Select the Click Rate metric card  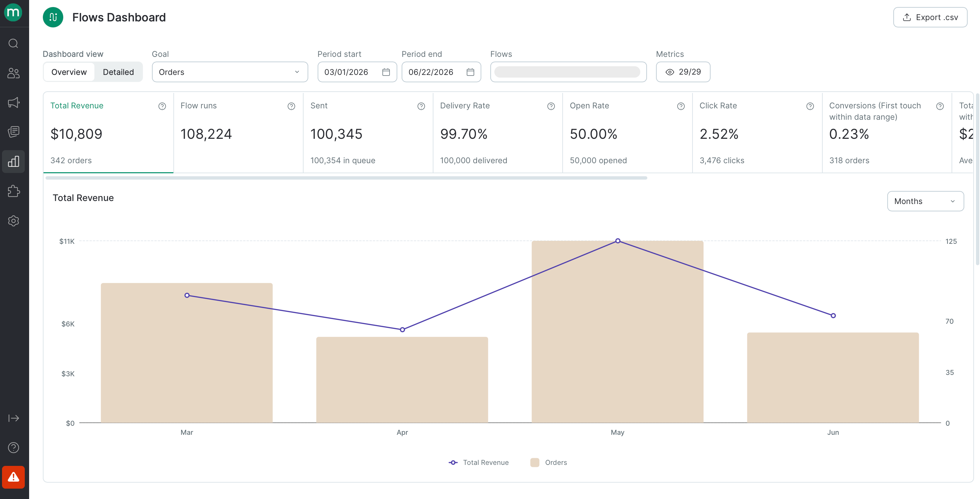pos(757,133)
